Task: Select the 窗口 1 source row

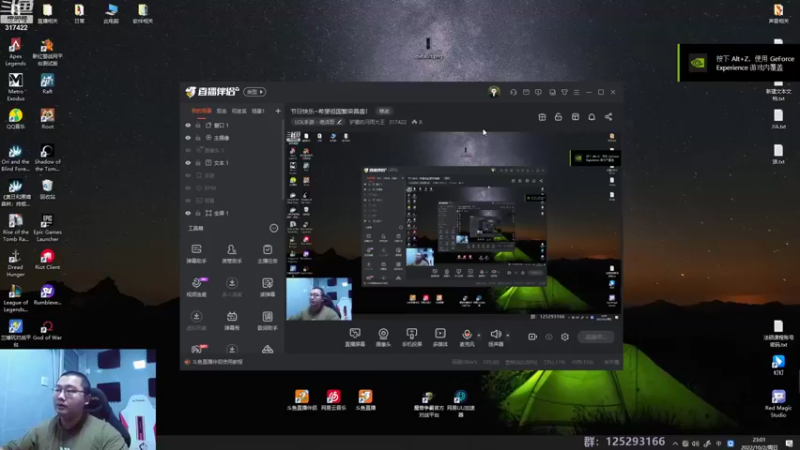Action: pos(232,125)
